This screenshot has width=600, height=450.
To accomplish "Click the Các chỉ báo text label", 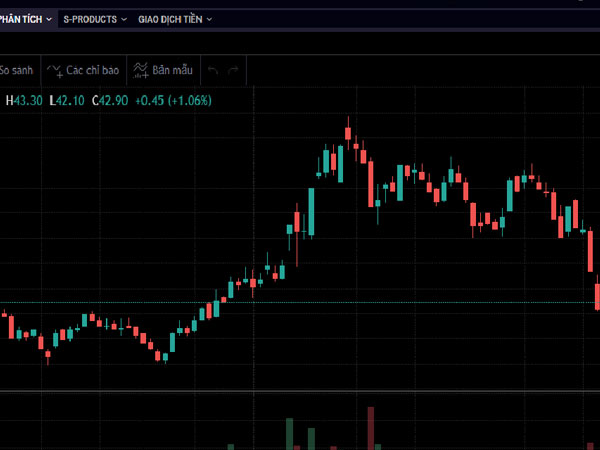I will tap(93, 70).
